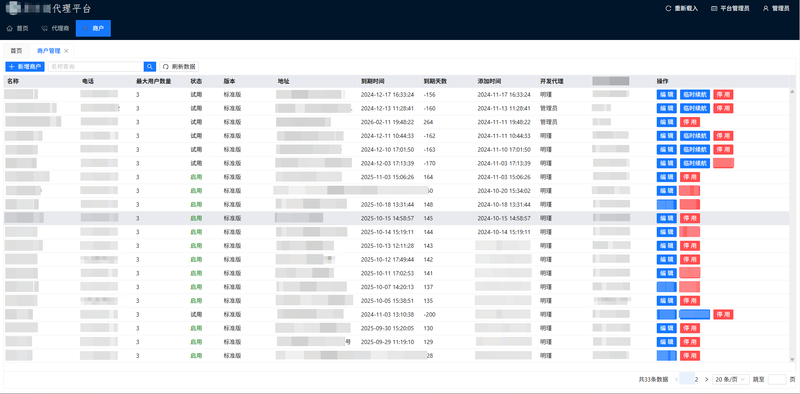The width and height of the screenshot is (800, 394).
Task: Switch to the home page tab
Action: 16,51
